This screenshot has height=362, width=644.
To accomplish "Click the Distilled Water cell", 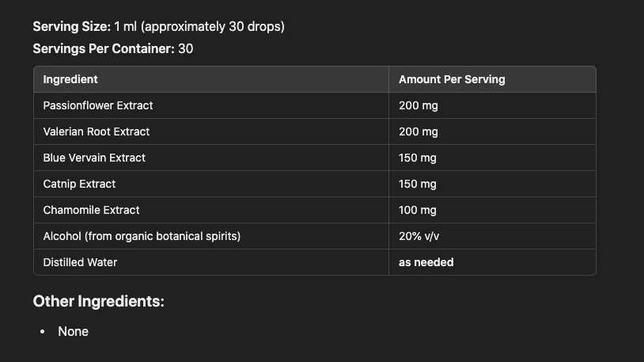I will pyautogui.click(x=80, y=262).
